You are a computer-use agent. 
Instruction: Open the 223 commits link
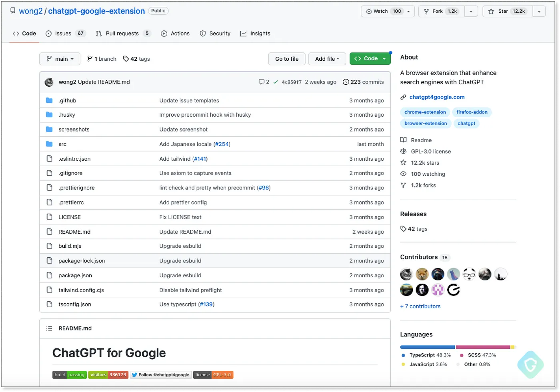click(363, 82)
